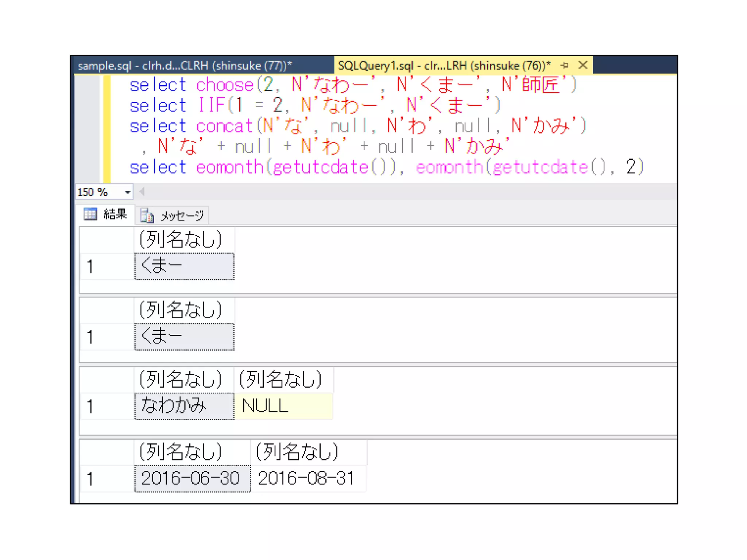The width and height of the screenshot is (747, 560).
Task: Click the メッセージ tab document icon
Action: (x=147, y=216)
